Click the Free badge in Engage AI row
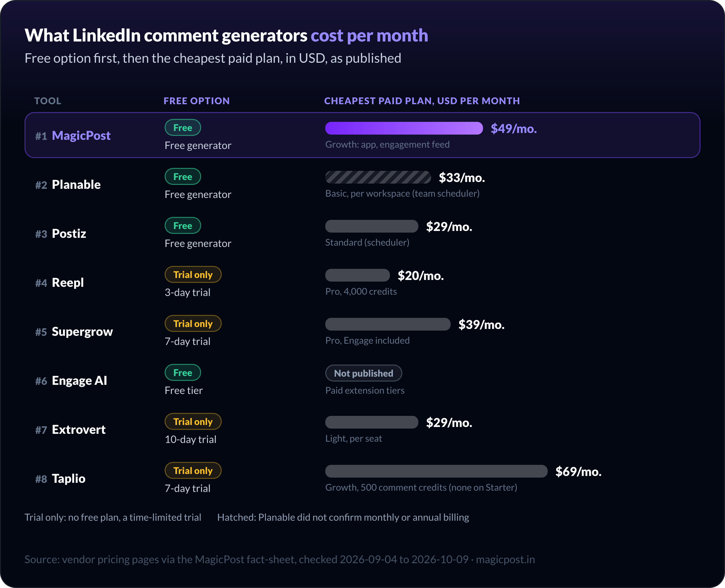 tap(183, 373)
